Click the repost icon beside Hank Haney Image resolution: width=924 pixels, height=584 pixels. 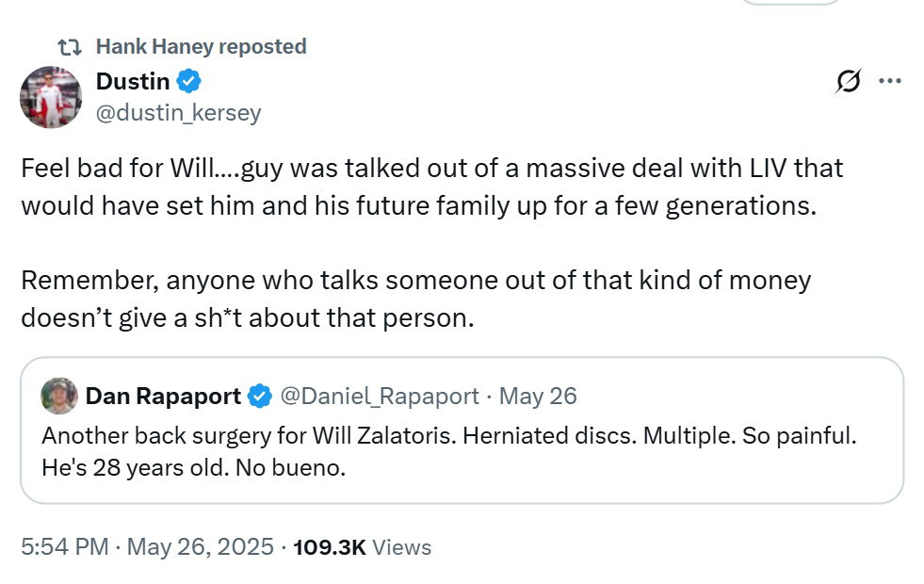click(69, 45)
